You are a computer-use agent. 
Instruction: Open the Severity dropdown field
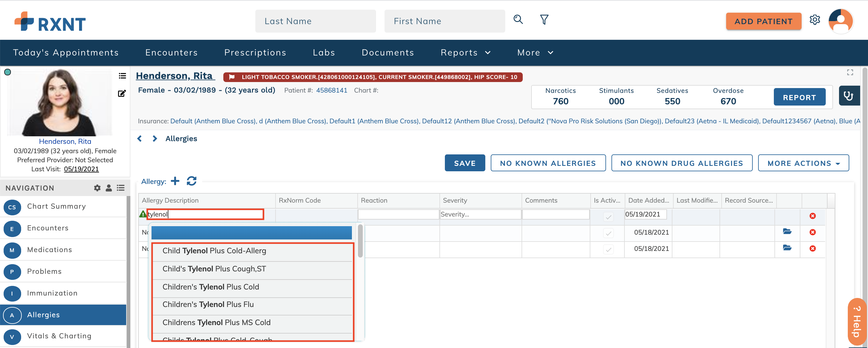coord(480,214)
